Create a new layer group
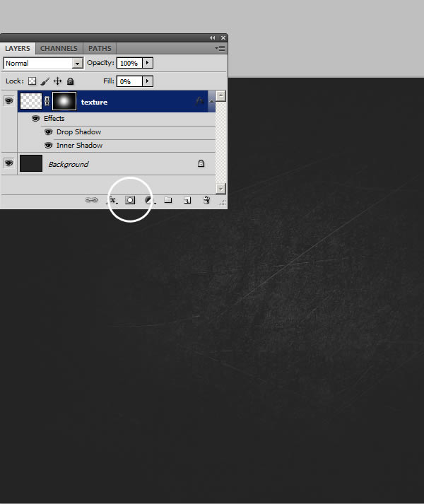Viewport: 424px width, 504px height. [168, 200]
